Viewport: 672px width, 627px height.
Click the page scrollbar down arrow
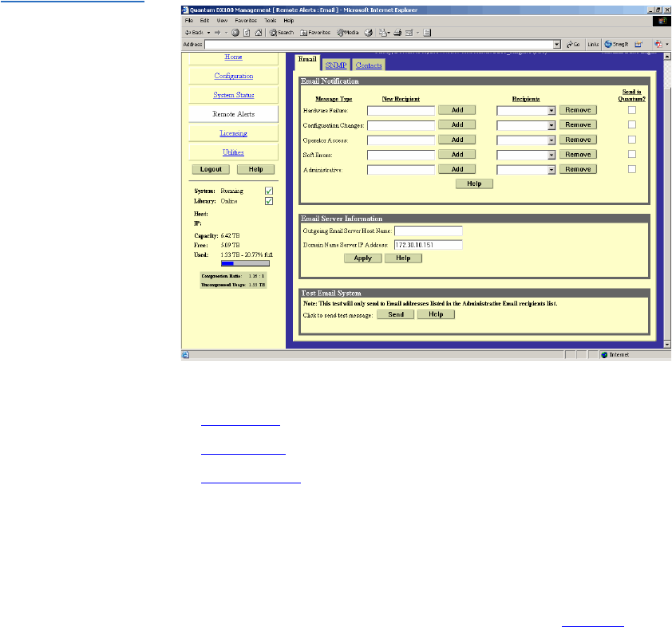tap(667, 345)
